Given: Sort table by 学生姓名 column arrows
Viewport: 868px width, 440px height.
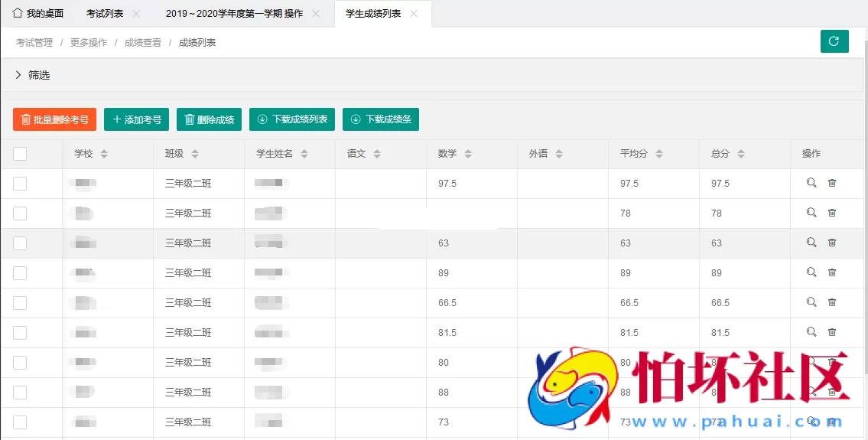Looking at the screenshot, I should (304, 154).
